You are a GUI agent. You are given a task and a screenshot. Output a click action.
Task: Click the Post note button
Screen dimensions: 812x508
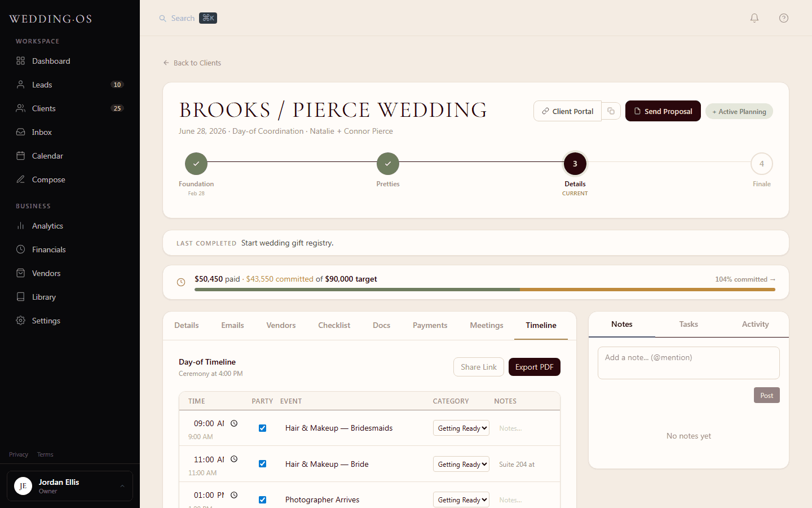pos(767,395)
